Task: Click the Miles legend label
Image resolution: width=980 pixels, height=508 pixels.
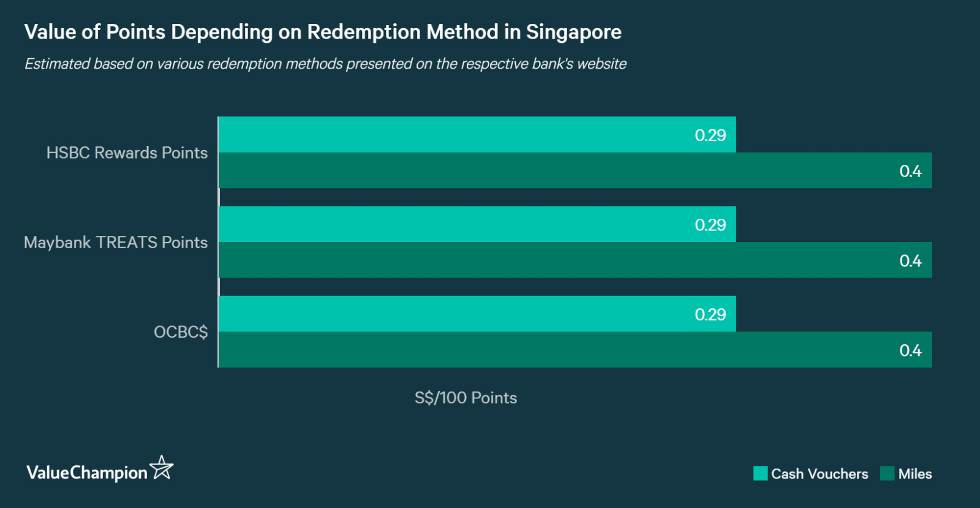Action: tap(915, 474)
